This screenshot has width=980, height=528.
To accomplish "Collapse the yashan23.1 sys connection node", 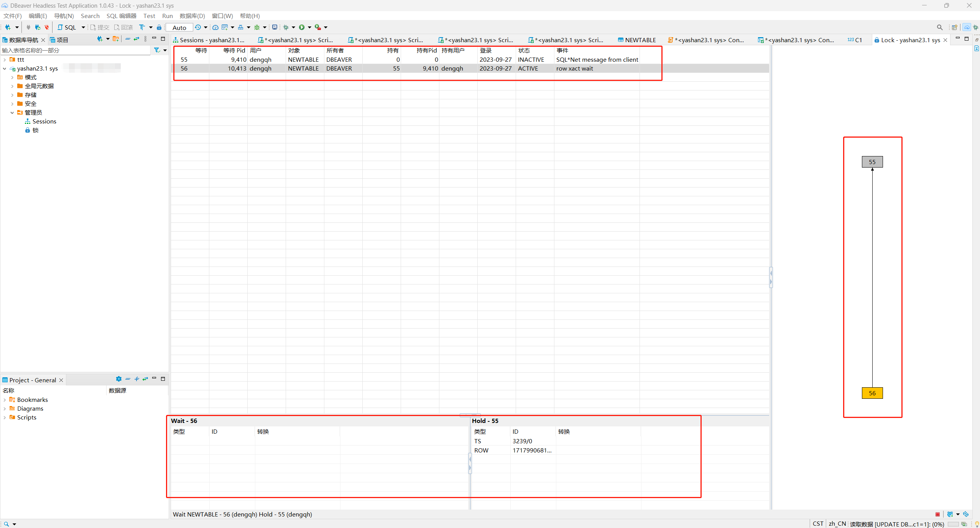I will tap(5, 68).
